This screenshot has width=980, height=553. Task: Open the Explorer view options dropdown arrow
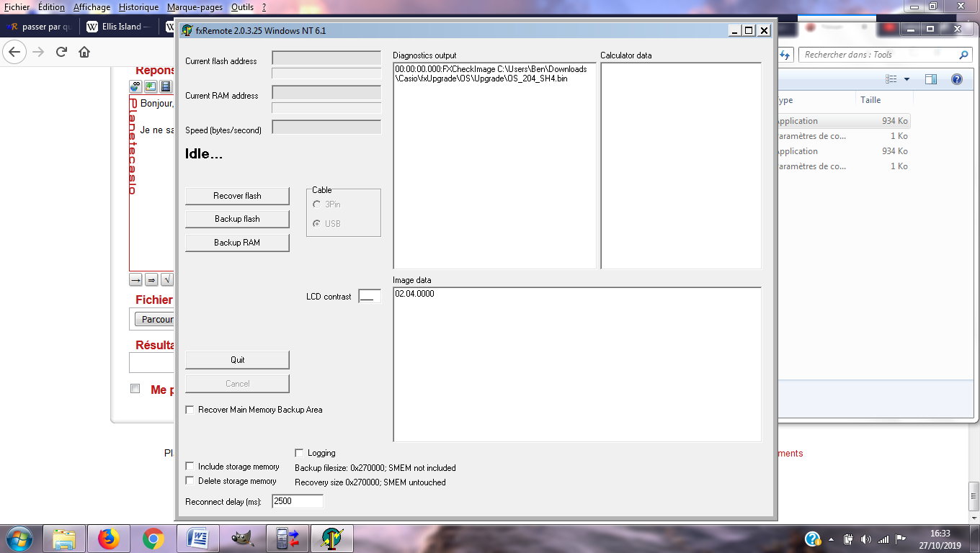point(906,79)
